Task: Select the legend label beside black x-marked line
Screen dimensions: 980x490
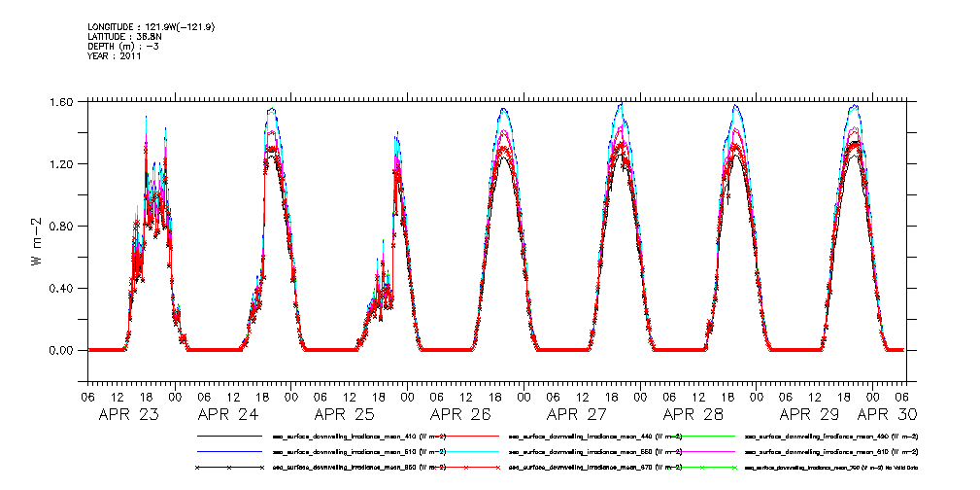Action: (359, 468)
